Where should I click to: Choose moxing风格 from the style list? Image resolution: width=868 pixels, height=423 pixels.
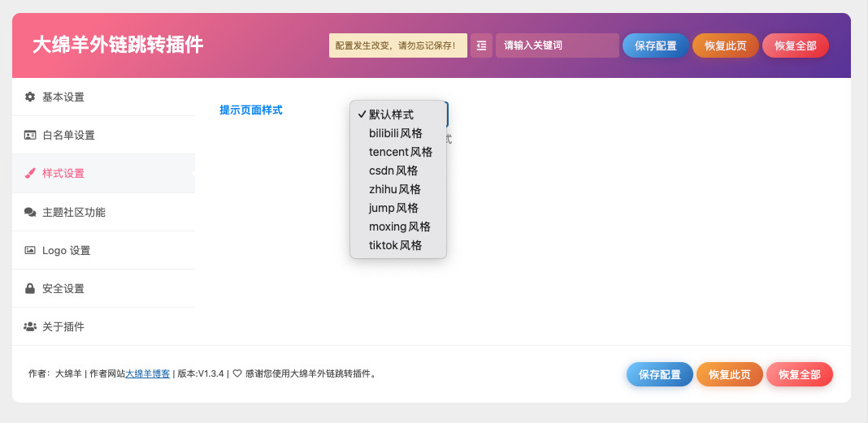(398, 227)
